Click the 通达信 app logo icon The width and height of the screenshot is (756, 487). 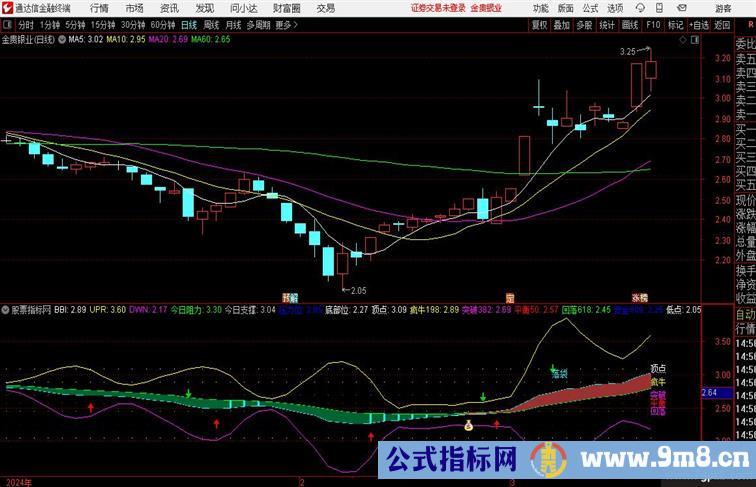click(x=7, y=8)
